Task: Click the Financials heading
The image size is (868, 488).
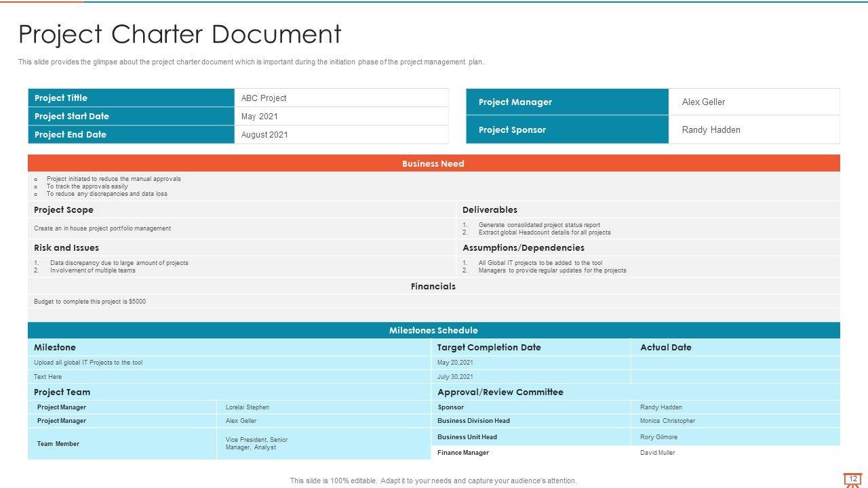Action: click(433, 287)
